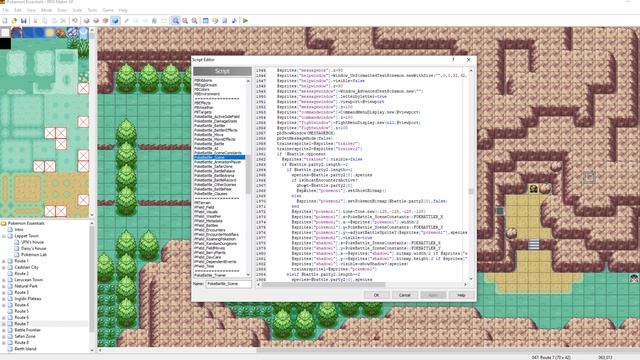
Task: Open the File menu
Action: pyautogui.click(x=6, y=10)
